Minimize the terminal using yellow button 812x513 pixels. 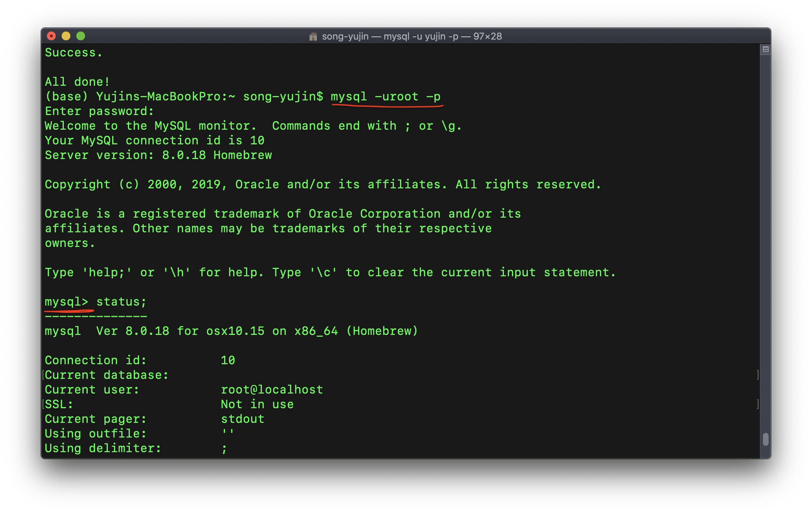pyautogui.click(x=66, y=36)
